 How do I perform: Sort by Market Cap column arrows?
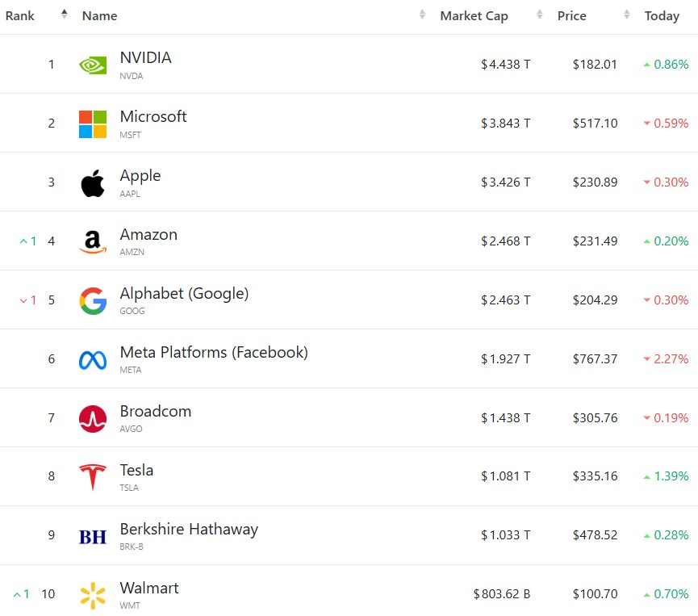(x=540, y=15)
